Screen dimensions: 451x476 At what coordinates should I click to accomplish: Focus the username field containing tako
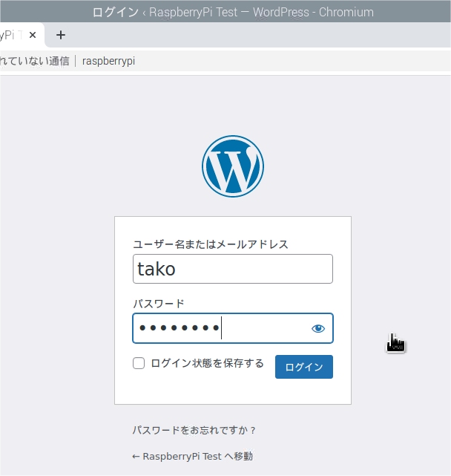[x=233, y=269]
